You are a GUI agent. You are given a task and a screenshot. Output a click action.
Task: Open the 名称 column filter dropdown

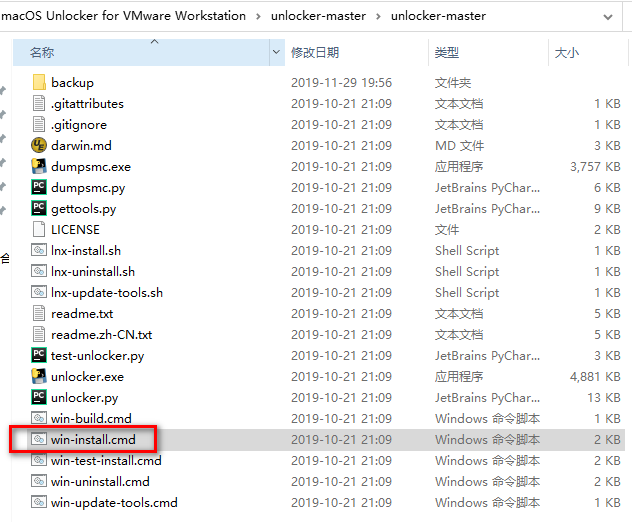(276, 52)
